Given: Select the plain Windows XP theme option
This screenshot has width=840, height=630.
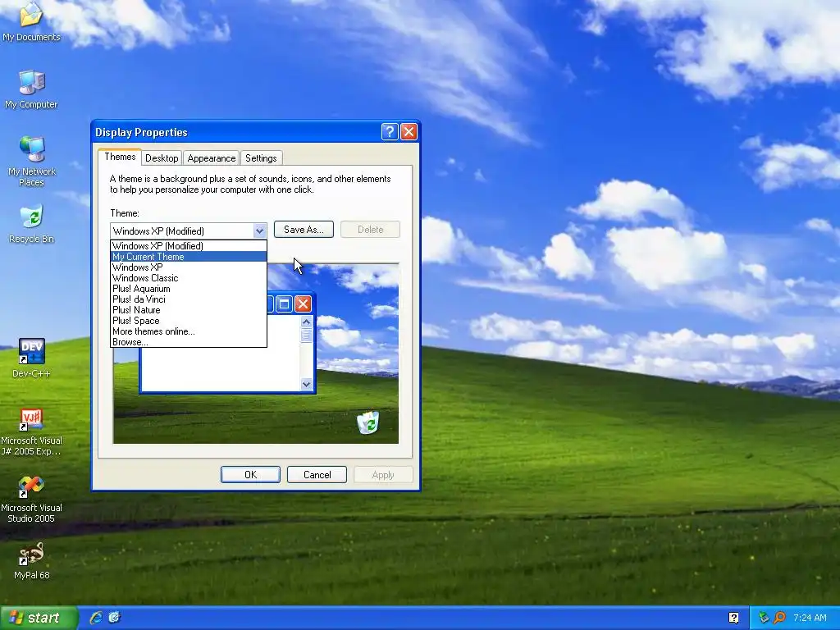Looking at the screenshot, I should pyautogui.click(x=189, y=267).
